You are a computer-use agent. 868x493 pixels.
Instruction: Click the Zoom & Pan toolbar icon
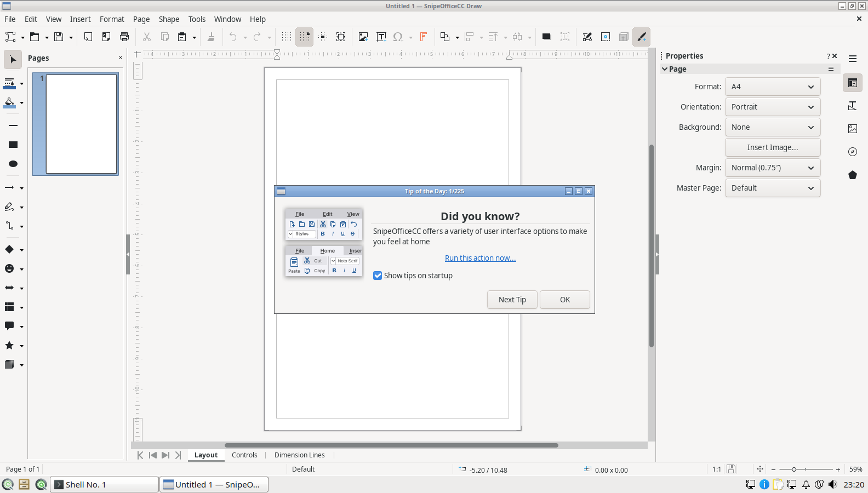(341, 37)
